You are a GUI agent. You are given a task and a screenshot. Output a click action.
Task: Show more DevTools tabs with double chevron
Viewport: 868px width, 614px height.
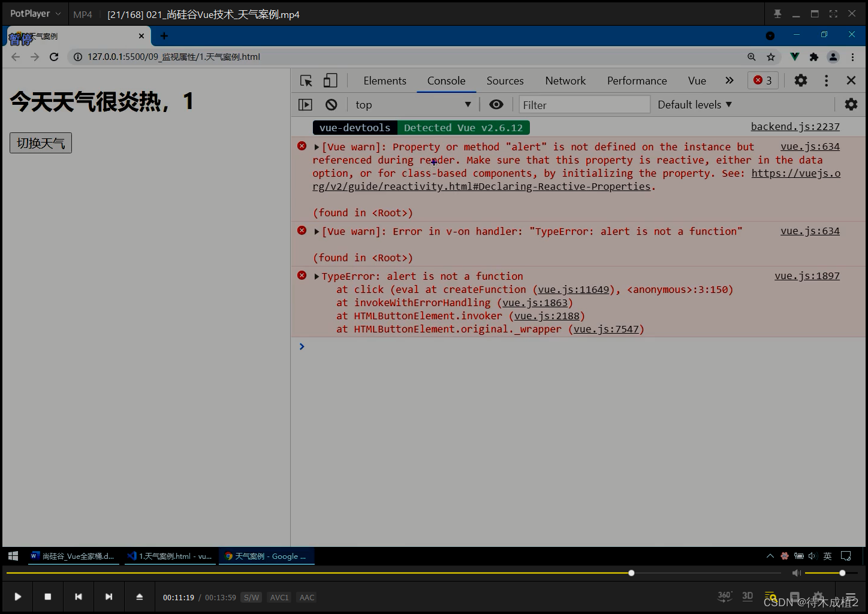(x=730, y=80)
